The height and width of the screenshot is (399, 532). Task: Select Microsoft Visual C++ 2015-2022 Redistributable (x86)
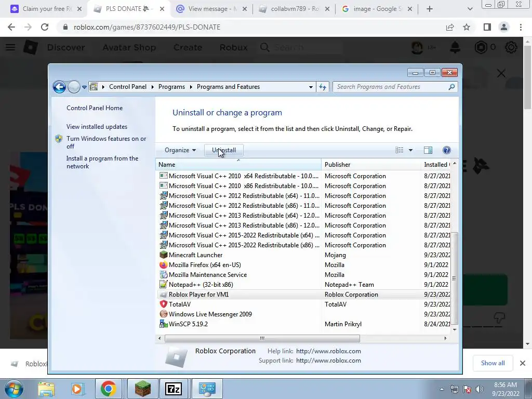(244, 245)
